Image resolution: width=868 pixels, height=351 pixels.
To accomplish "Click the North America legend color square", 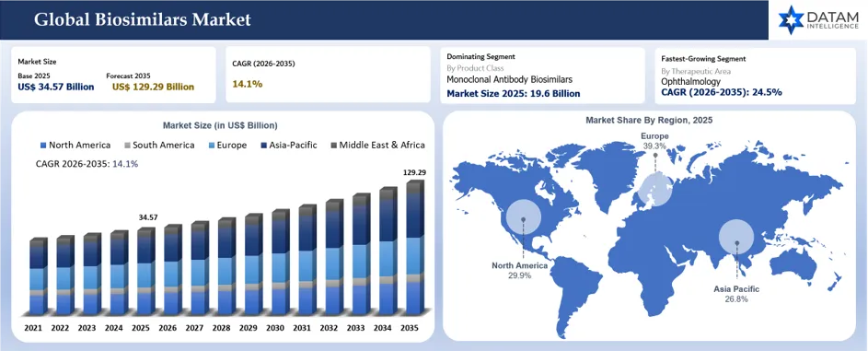I will tap(44, 146).
